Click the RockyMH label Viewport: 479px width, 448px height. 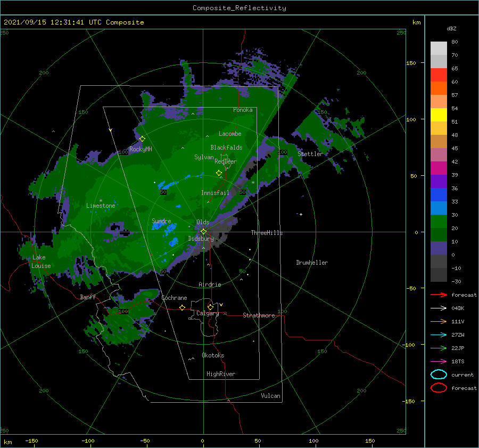[x=141, y=149]
